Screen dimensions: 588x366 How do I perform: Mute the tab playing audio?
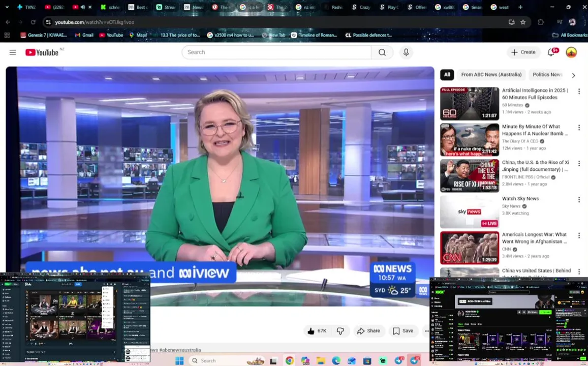pyautogui.click(x=83, y=7)
